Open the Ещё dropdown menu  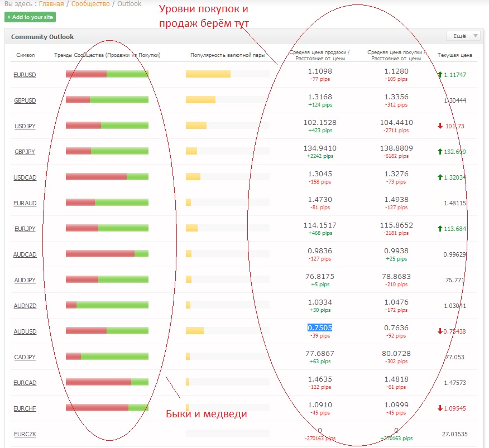[463, 36]
